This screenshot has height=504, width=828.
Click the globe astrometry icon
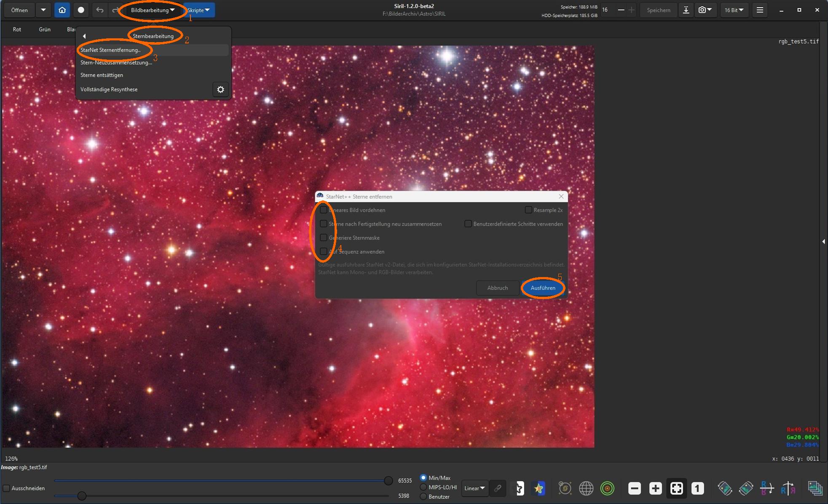pos(586,488)
